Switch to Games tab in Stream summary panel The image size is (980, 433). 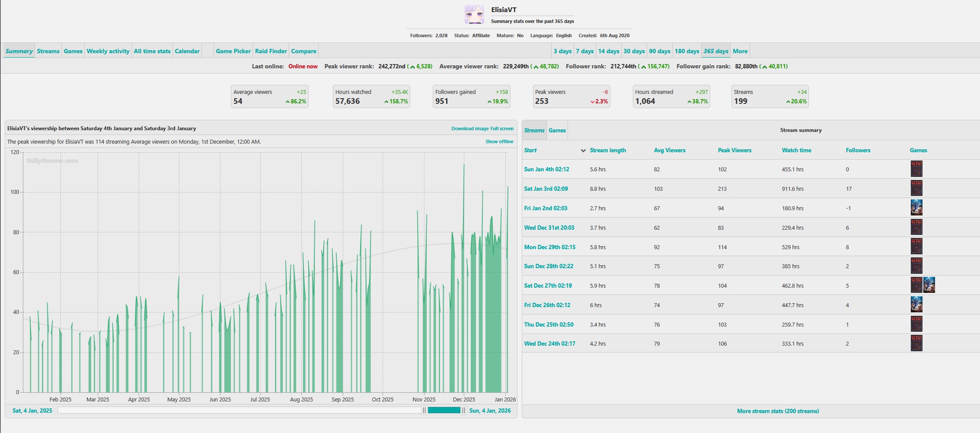[x=557, y=130]
